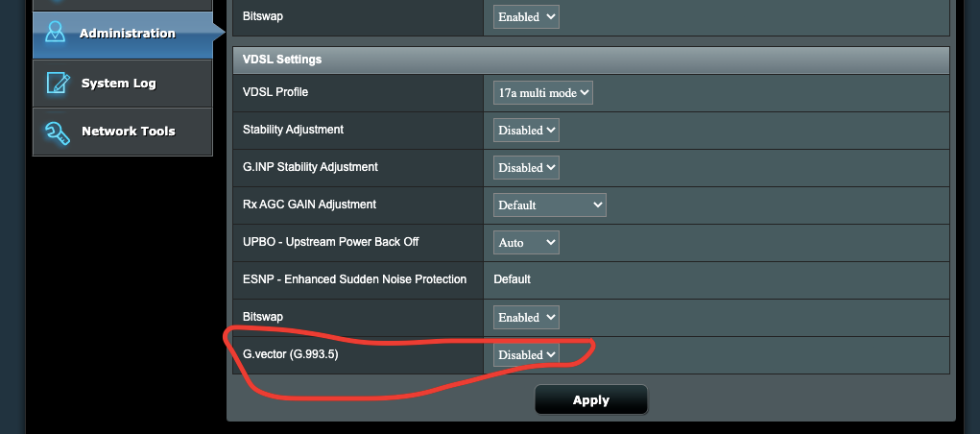Viewport: 980px width, 434px height.
Task: Click the Rx AGC GAIN Adjustment label
Action: 309,205
